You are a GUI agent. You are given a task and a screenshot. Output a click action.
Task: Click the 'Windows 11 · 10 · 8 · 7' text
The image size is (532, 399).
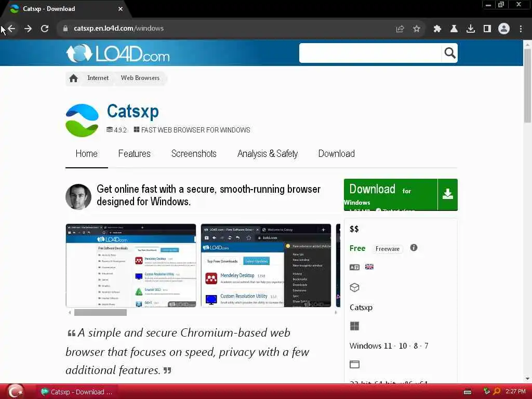click(389, 345)
